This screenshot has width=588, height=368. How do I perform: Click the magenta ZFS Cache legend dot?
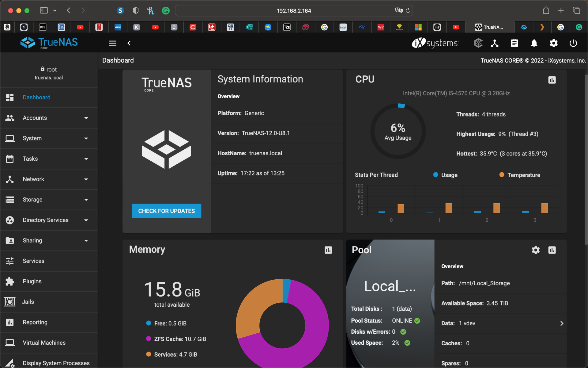(149, 339)
